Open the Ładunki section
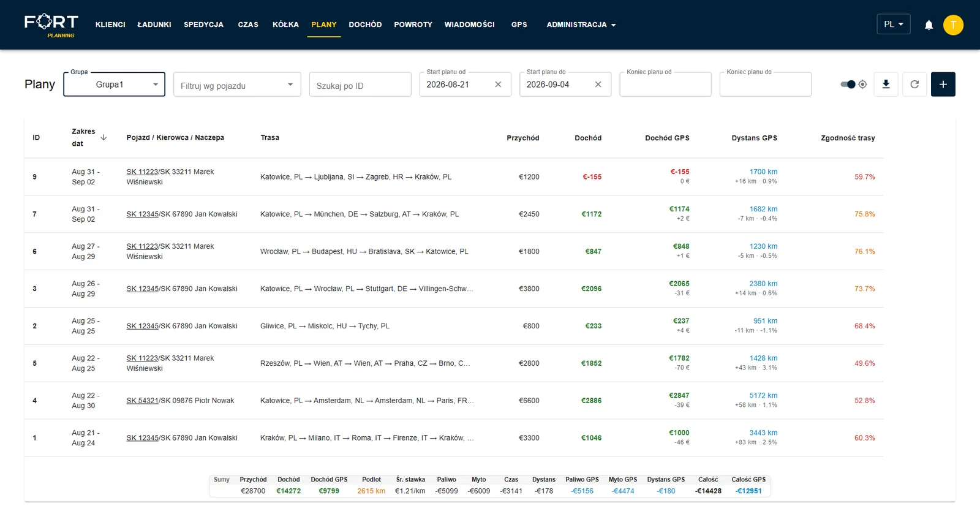The height and width of the screenshot is (522, 980). coord(154,25)
